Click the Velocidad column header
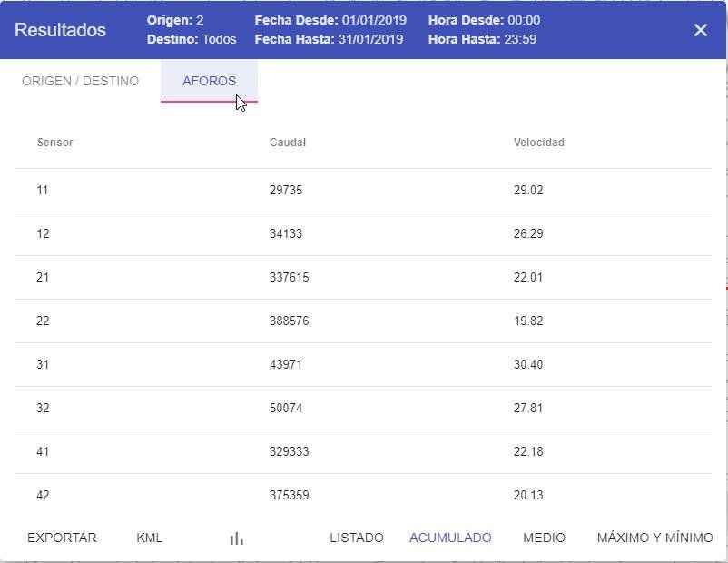The width and height of the screenshot is (728, 563). (x=538, y=143)
